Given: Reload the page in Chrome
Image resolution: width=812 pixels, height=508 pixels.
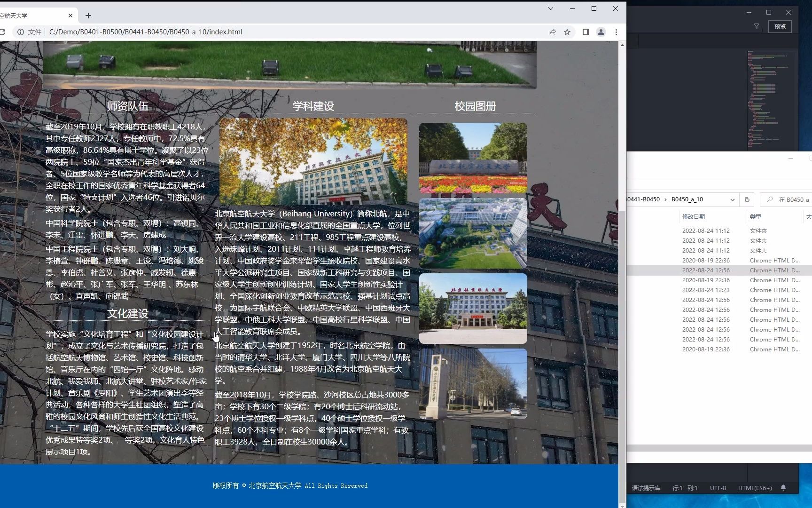Looking at the screenshot, I should click(x=3, y=32).
